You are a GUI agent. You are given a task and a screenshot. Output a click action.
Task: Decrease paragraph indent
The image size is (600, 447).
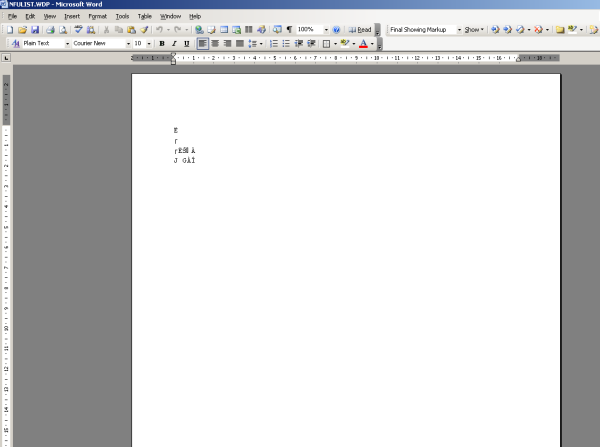[x=299, y=44]
